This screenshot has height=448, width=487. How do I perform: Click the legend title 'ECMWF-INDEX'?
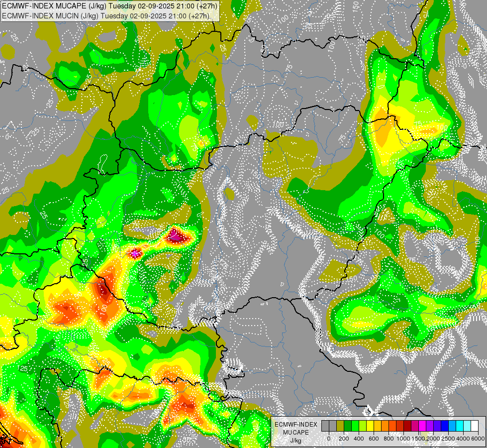tap(296, 425)
